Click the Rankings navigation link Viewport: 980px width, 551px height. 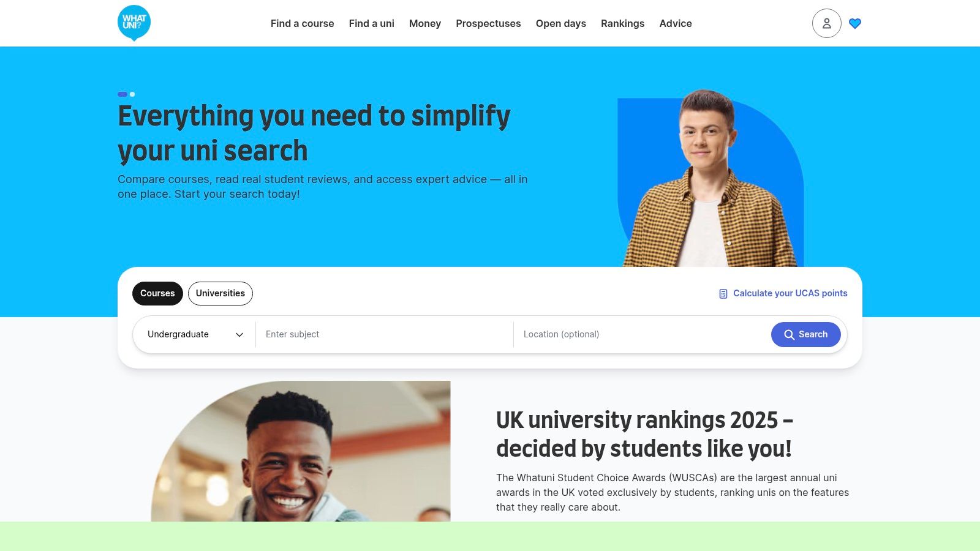click(622, 23)
